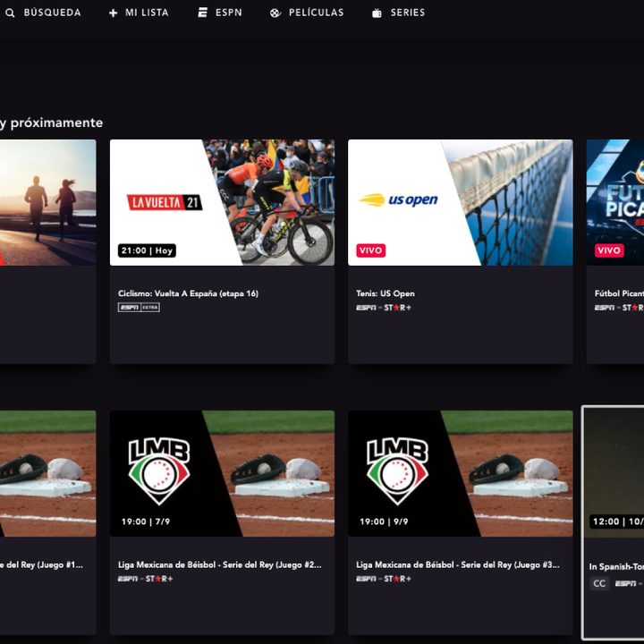This screenshot has width=644, height=644.
Task: Open the highlighted 12:00 event thumbnail
Action: [614, 472]
